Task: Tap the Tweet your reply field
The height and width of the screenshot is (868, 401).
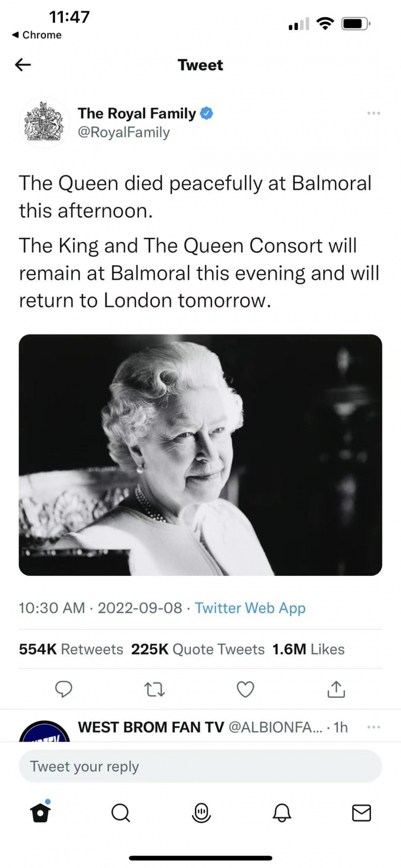Action: tap(200, 766)
